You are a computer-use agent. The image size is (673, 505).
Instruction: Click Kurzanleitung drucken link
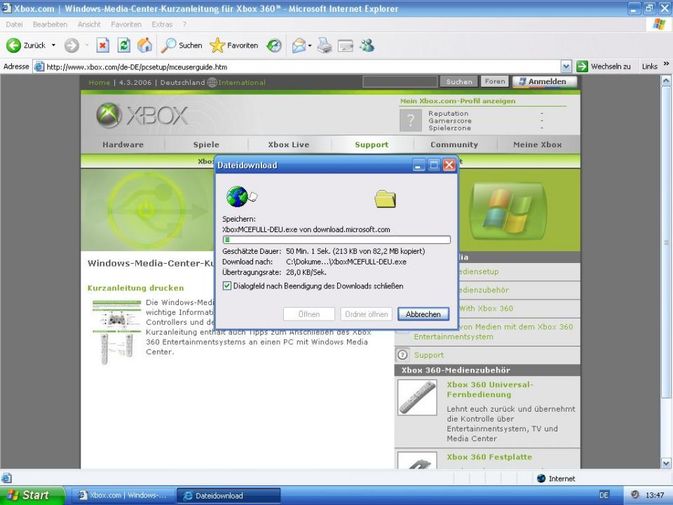(x=136, y=288)
